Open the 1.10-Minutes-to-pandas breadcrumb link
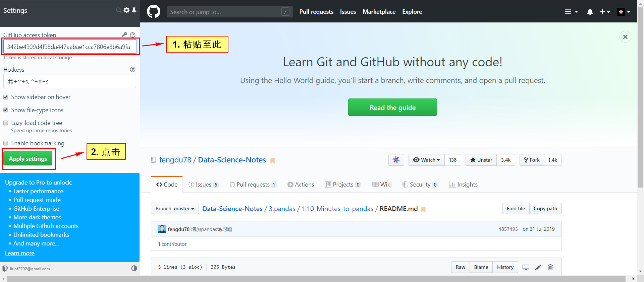The image size is (644, 282). (337, 209)
